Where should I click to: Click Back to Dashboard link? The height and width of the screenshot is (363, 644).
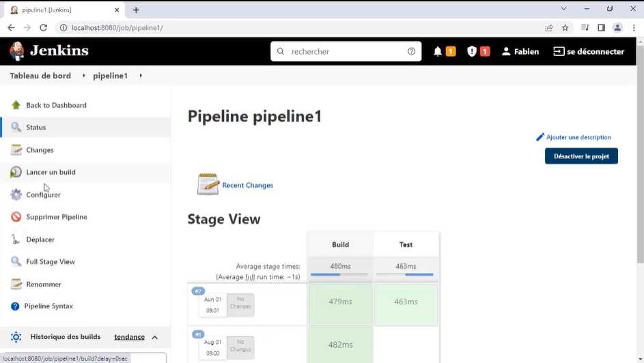[56, 105]
